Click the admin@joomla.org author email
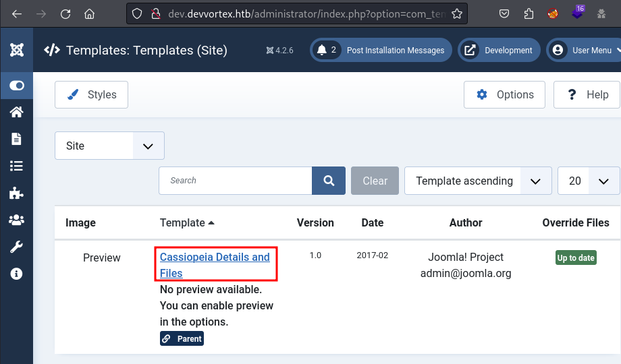Image resolution: width=621 pixels, height=364 pixels. pos(466,274)
